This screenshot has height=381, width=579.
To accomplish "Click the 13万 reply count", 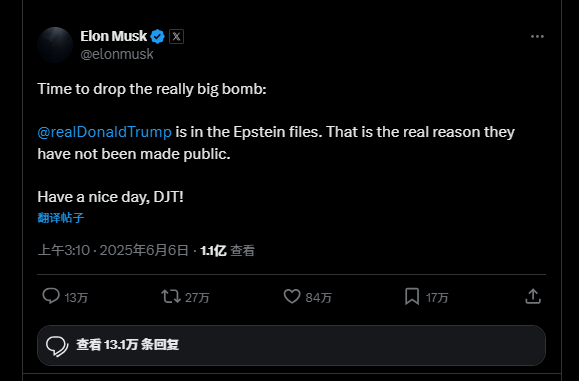I will pyautogui.click(x=76, y=298).
